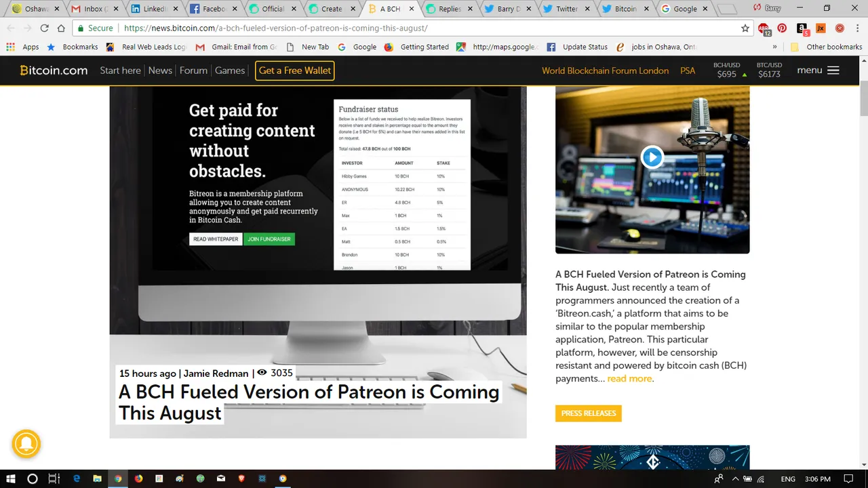The width and height of the screenshot is (868, 488).
Task: Open the Amazon assistant extension icon
Action: click(802, 28)
